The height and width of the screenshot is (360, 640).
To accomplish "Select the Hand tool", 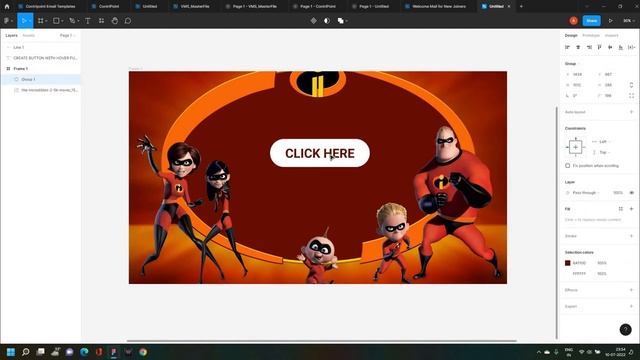I will [x=115, y=21].
